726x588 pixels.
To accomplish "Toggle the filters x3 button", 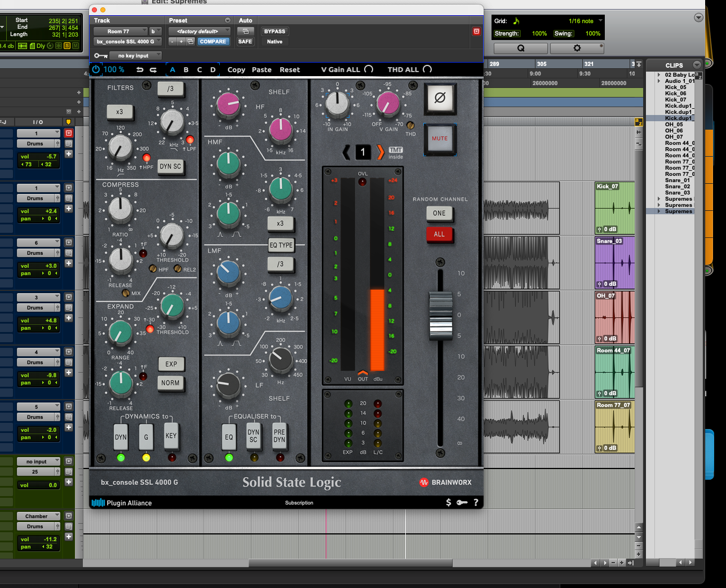I will tap(119, 112).
